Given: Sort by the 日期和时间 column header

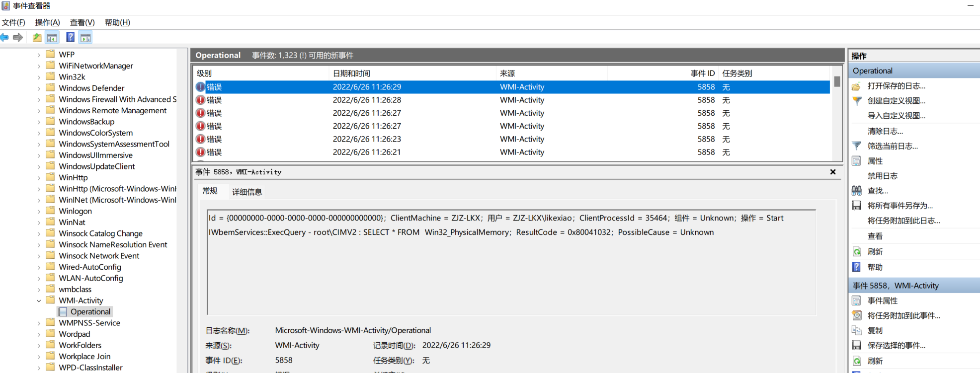Looking at the screenshot, I should [412, 73].
